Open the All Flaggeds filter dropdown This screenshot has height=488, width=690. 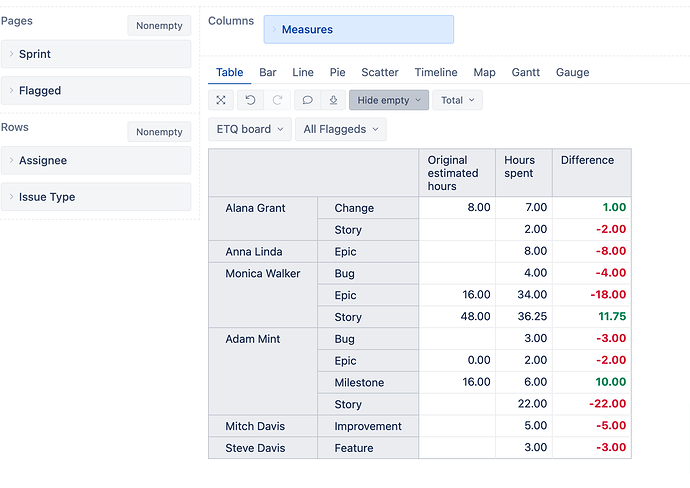point(340,129)
